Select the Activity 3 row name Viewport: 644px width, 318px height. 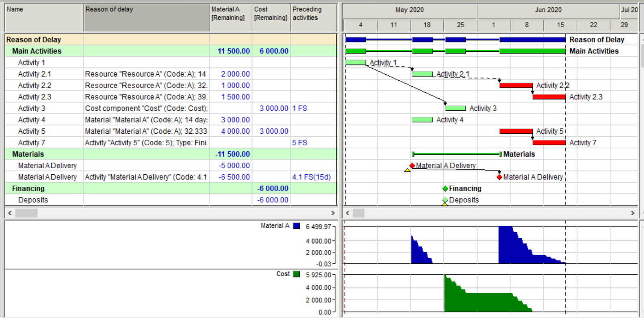32,108
